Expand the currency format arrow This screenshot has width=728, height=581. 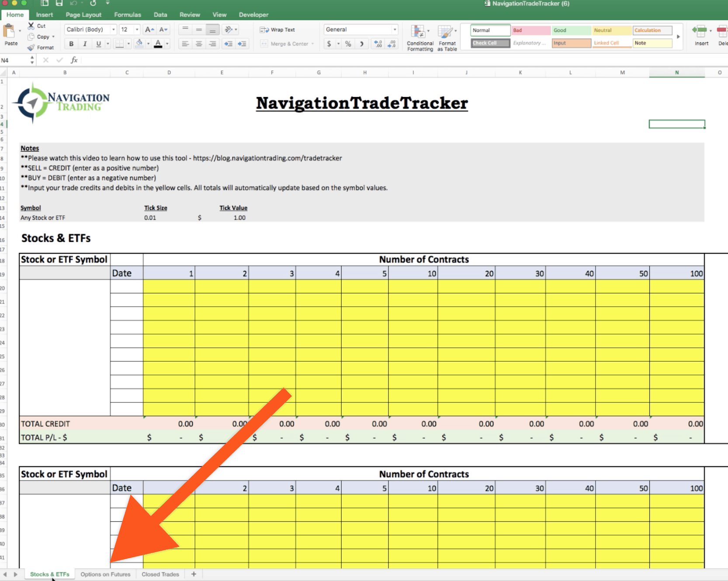(338, 44)
